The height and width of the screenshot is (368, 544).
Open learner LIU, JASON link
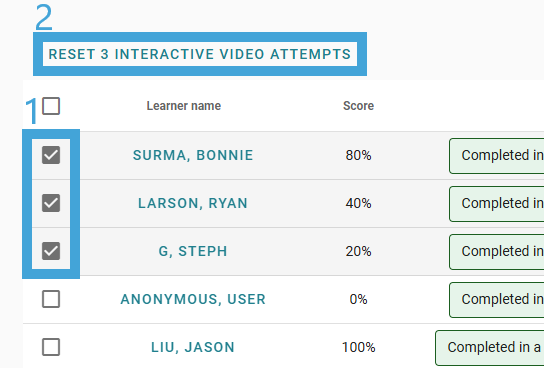tap(193, 347)
